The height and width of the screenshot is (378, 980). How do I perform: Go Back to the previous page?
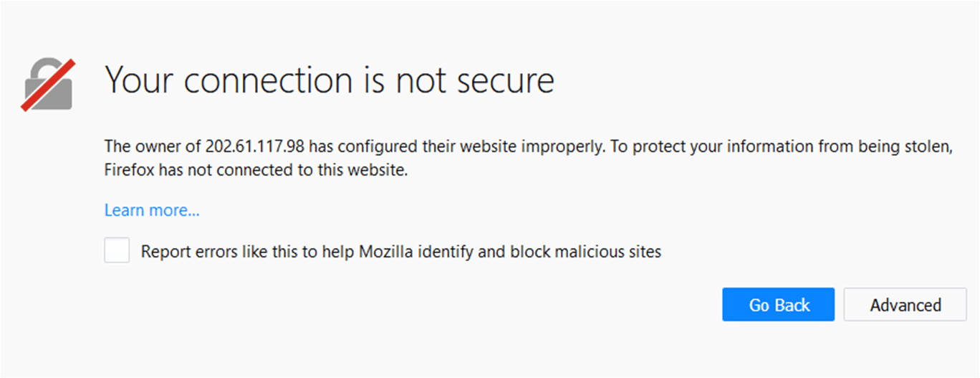click(x=779, y=305)
